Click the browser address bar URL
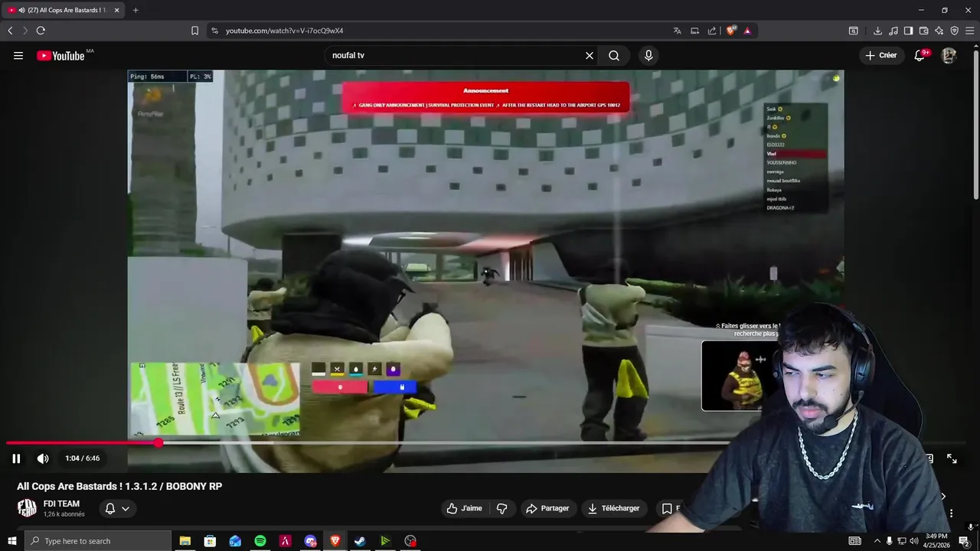This screenshot has width=980, height=551. (x=284, y=31)
